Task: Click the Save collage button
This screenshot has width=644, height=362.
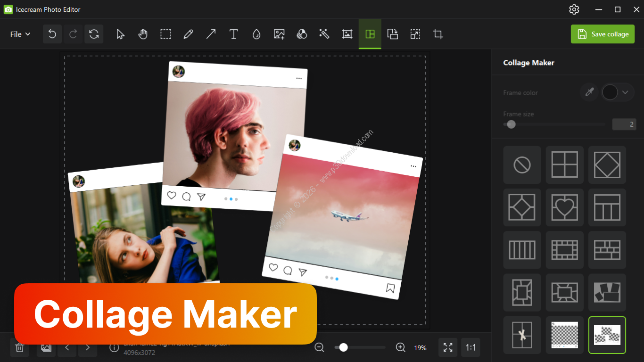Action: pos(603,34)
